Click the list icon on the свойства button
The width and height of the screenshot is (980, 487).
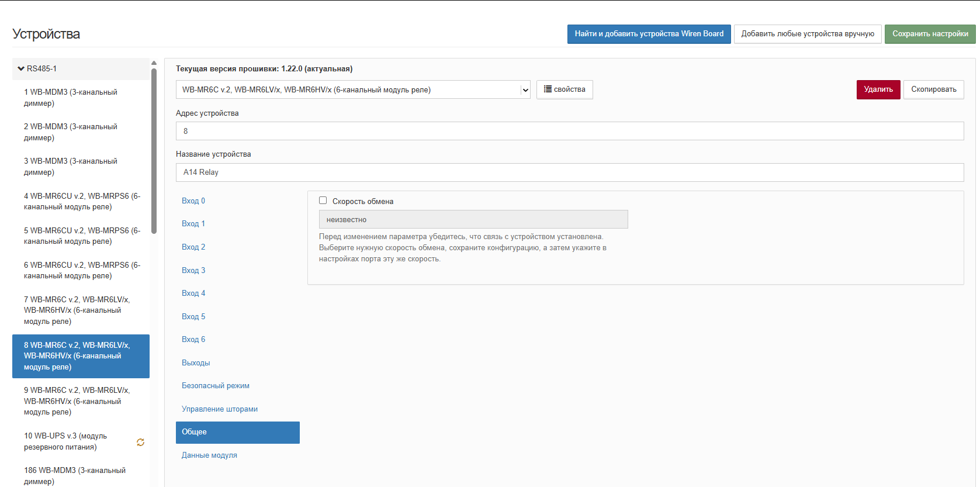(548, 89)
